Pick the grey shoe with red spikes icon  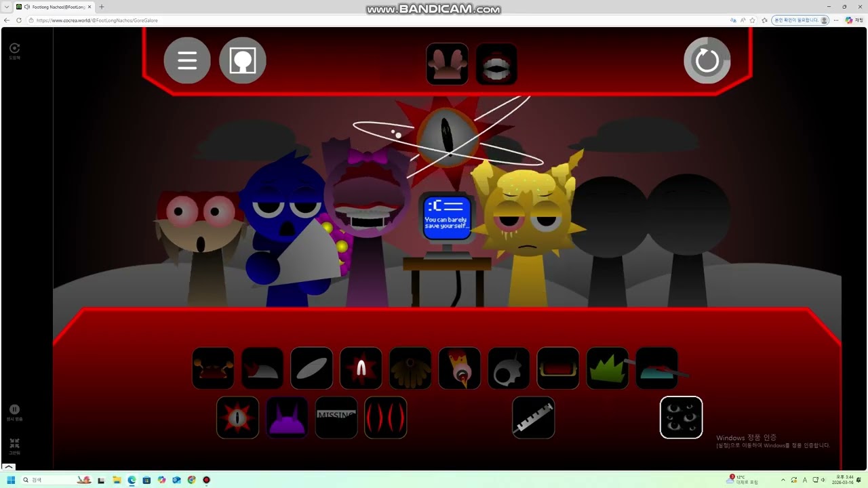262,368
